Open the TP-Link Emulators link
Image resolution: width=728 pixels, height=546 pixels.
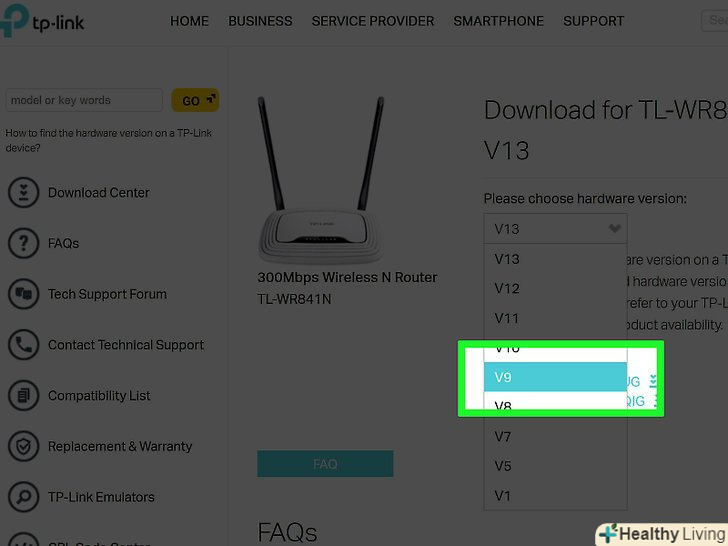101,497
